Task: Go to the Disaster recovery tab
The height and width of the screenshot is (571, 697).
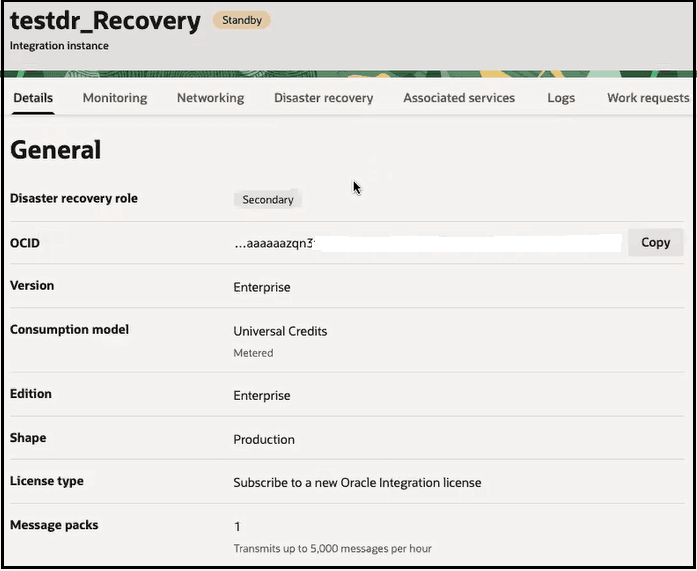Action: [x=323, y=98]
